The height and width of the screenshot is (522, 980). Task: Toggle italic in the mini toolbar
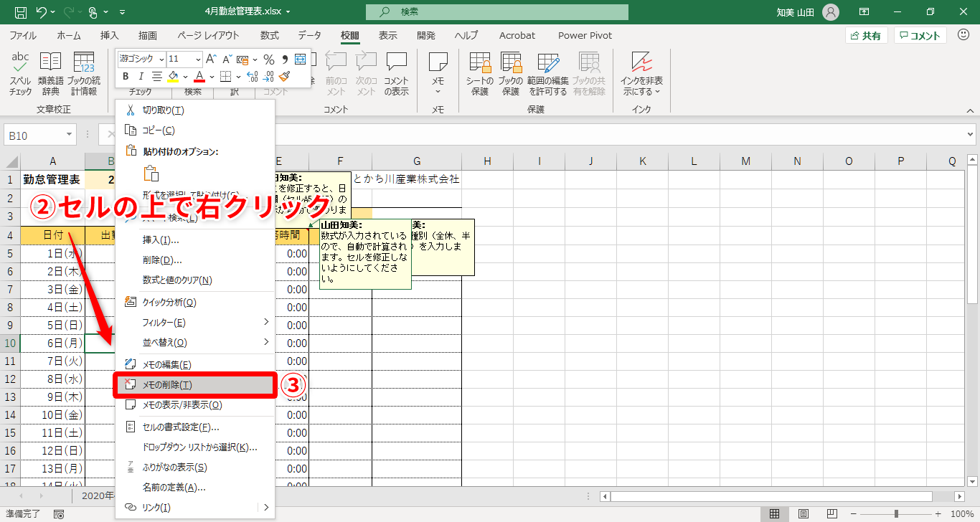[141, 77]
